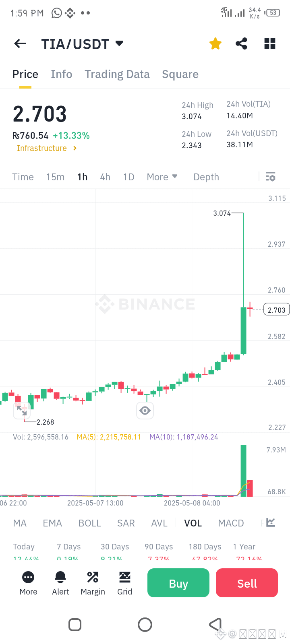Screen dimensions: 290x644
Task: Open indicator settings chart icon
Action: point(271,523)
